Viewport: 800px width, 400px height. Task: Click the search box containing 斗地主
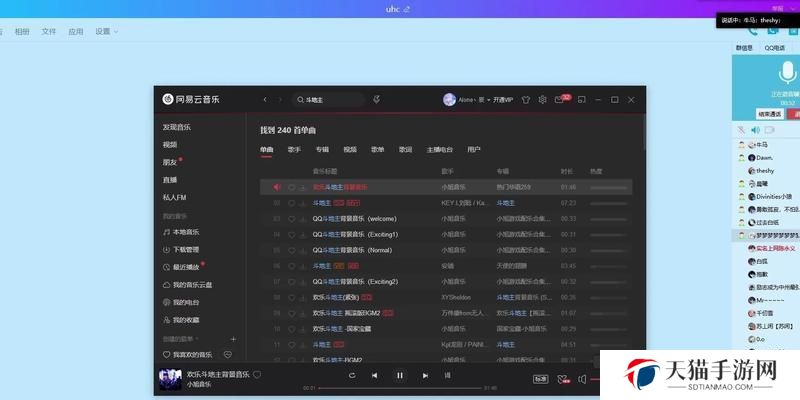(329, 100)
